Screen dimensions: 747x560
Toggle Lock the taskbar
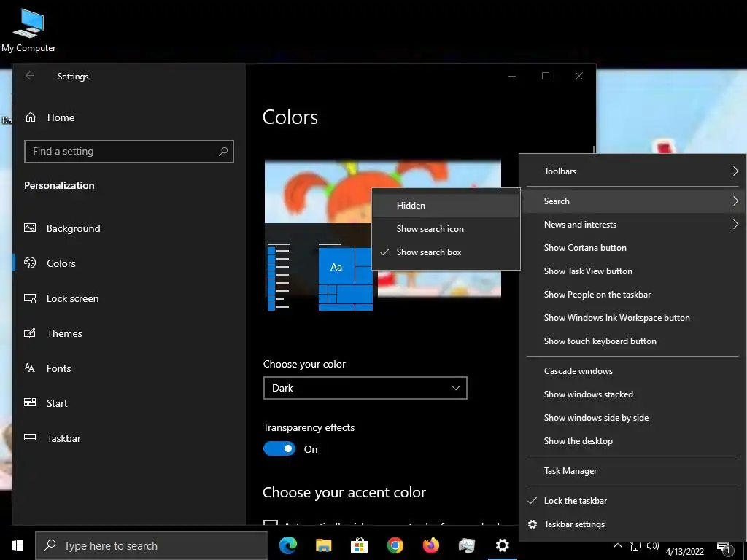[x=634, y=501]
